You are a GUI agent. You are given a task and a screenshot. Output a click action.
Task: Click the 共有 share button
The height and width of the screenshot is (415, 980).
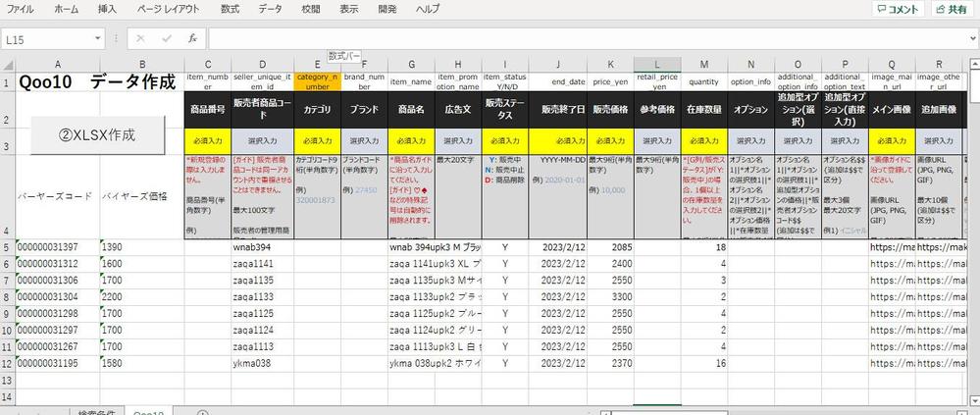click(x=953, y=10)
